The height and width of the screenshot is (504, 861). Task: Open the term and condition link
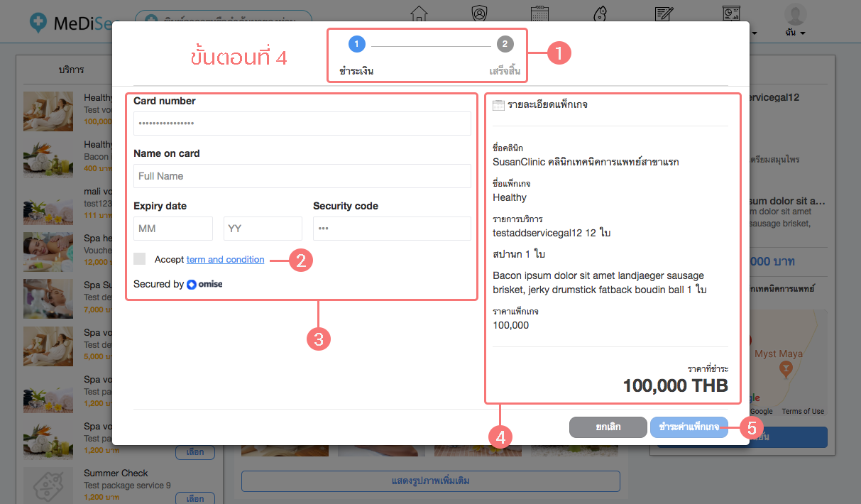[x=225, y=260]
